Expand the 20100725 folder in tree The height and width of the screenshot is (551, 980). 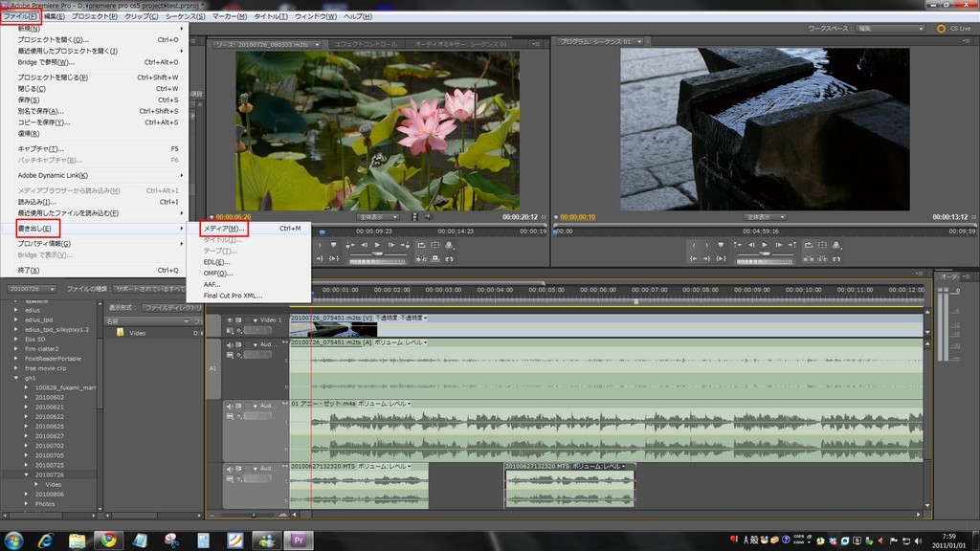[x=27, y=465]
